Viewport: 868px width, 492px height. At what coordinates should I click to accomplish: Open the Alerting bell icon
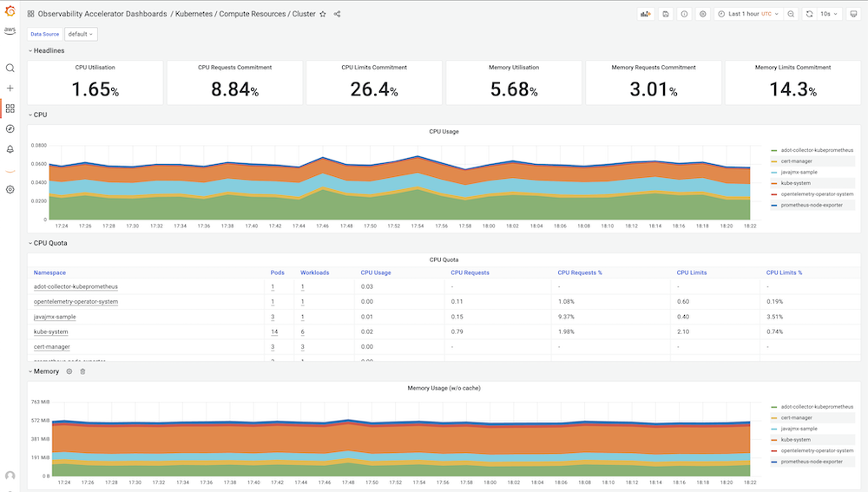[x=10, y=149]
